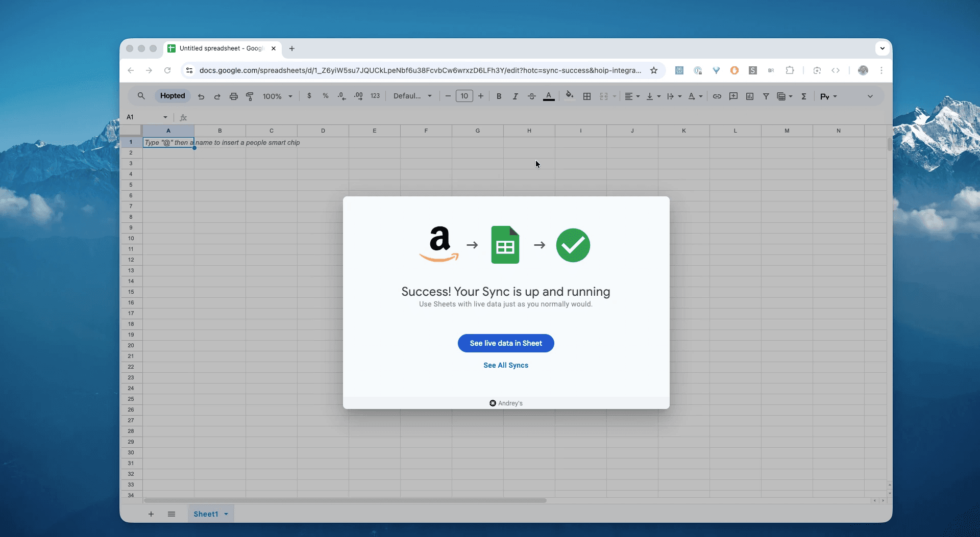
Task: Click the Merge cells icon
Action: coord(604,96)
